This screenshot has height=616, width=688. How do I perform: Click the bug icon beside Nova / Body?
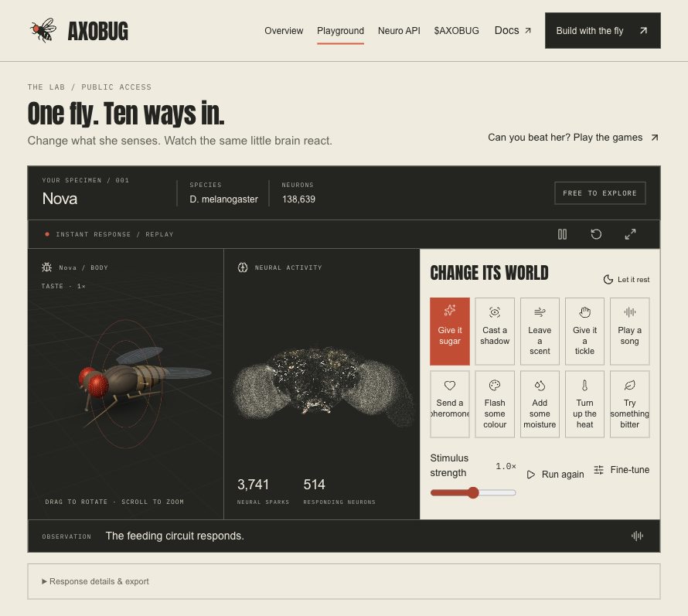(x=46, y=267)
